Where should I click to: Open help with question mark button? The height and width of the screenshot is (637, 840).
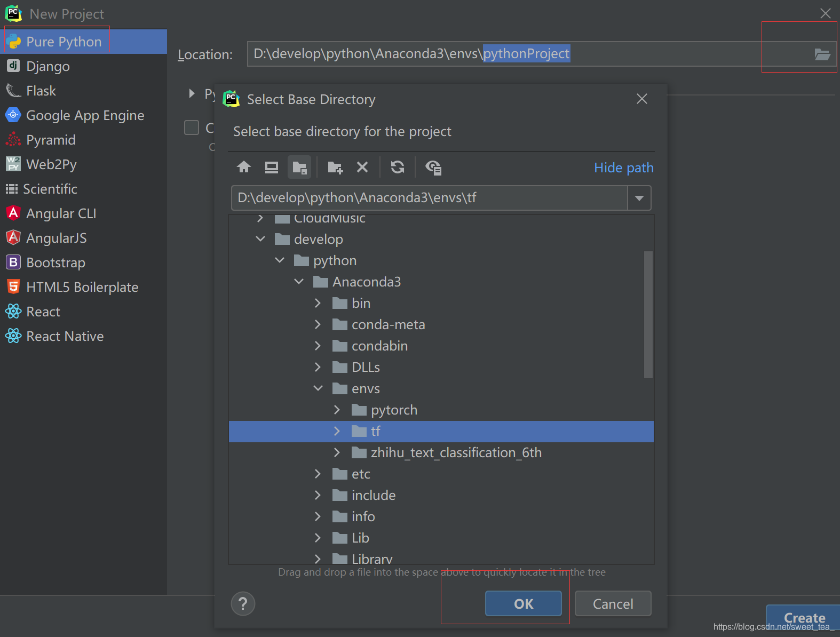pyautogui.click(x=243, y=604)
